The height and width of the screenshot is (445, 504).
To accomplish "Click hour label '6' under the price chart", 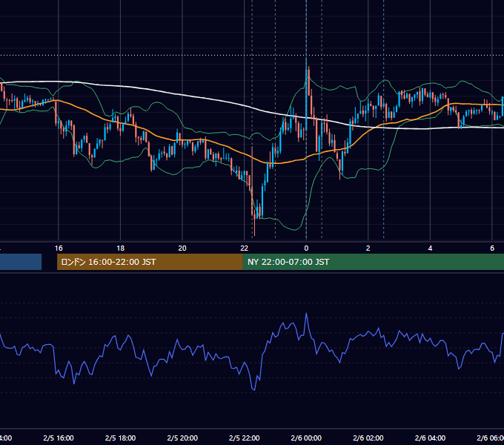I will [x=492, y=248].
